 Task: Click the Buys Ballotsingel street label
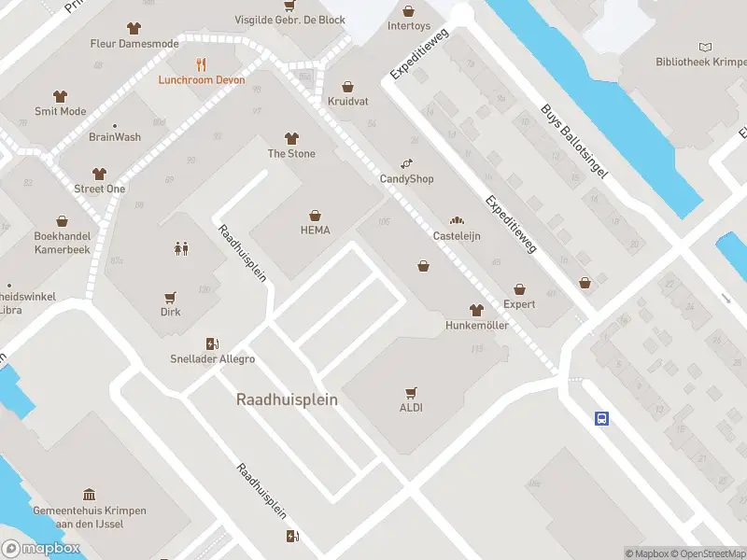pyautogui.click(x=574, y=142)
